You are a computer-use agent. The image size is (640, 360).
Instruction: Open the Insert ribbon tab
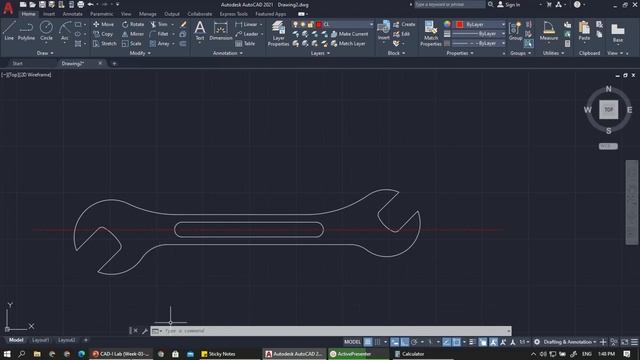(x=49, y=14)
